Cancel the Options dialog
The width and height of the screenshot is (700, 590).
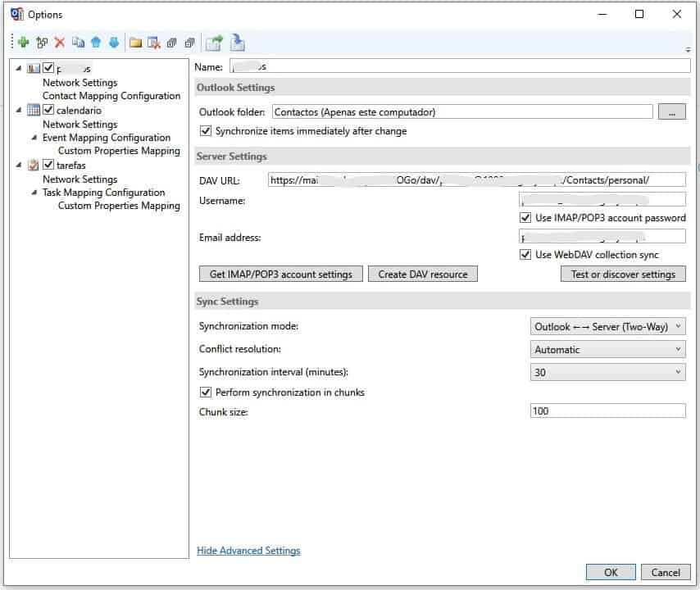(666, 572)
